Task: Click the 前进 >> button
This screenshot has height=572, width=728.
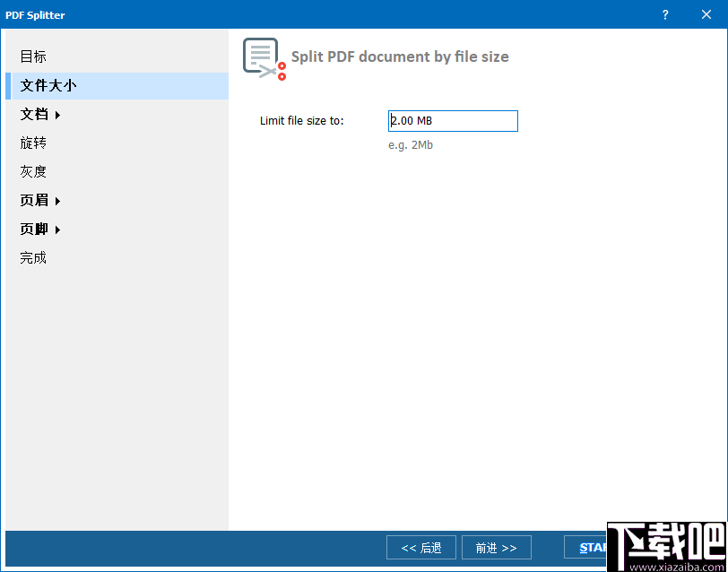Action: click(x=496, y=547)
